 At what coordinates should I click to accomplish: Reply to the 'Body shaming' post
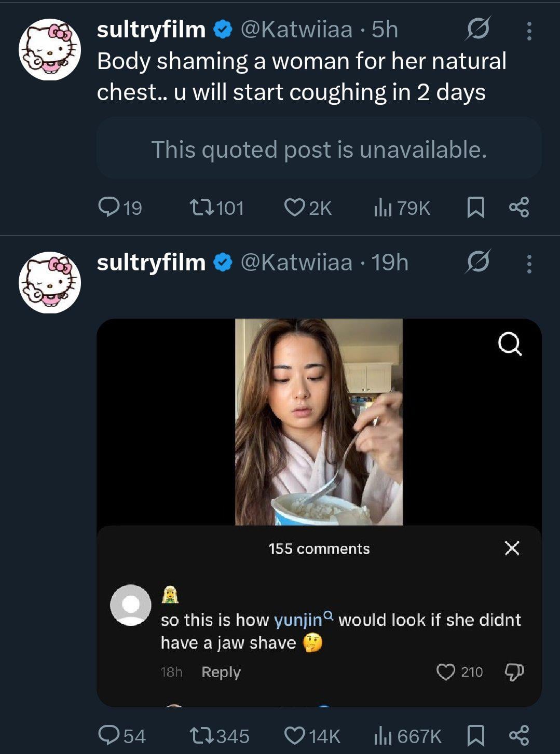109,208
